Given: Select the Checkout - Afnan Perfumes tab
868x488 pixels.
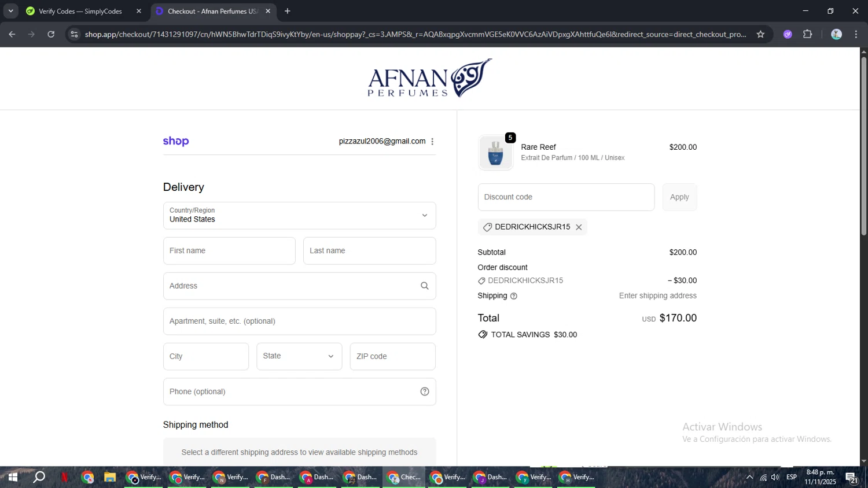Looking at the screenshot, I should 212,11.
